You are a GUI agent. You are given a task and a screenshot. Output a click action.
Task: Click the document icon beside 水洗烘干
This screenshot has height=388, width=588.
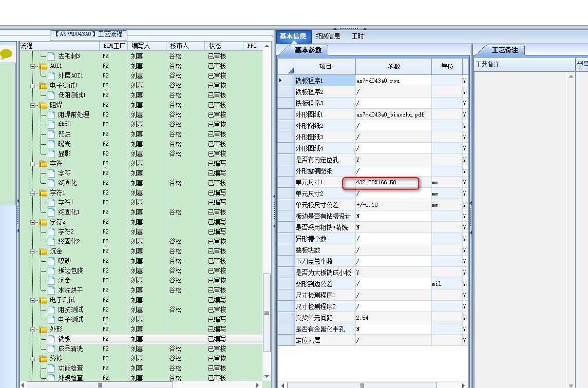[51, 290]
